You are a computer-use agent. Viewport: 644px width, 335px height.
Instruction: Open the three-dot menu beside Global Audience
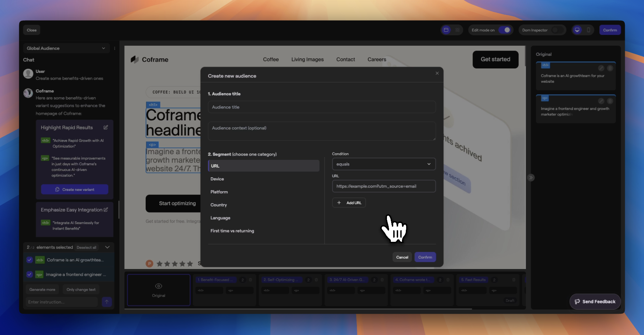(x=115, y=48)
